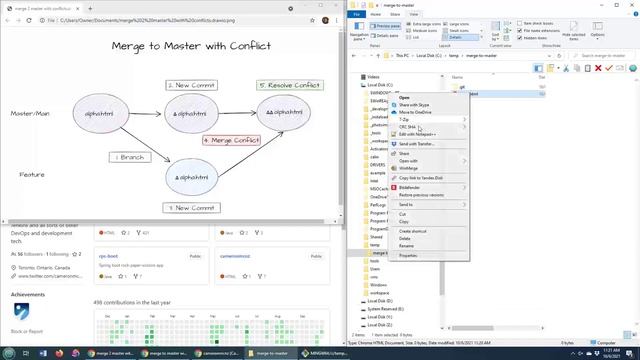Open a new Chrome tab

tap(90, 8)
